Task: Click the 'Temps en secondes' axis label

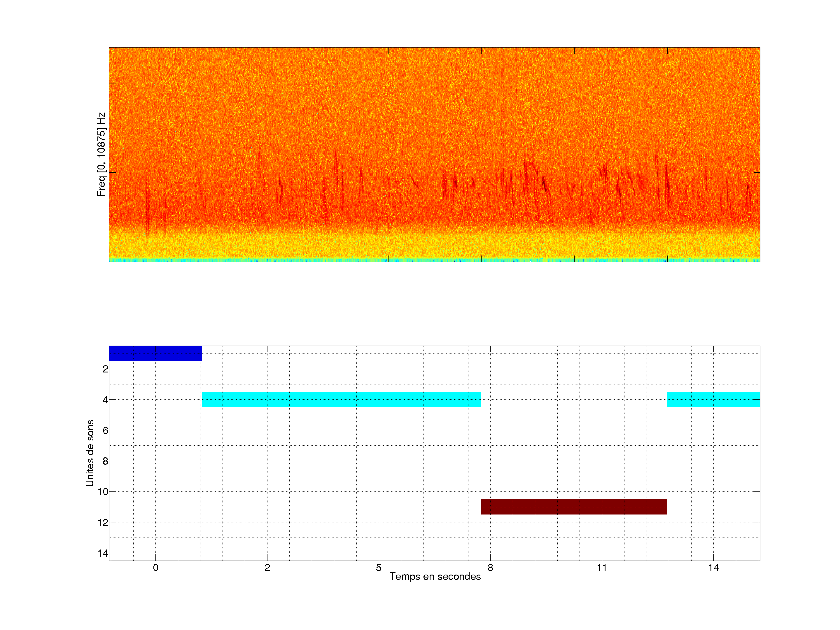Action: point(435,576)
